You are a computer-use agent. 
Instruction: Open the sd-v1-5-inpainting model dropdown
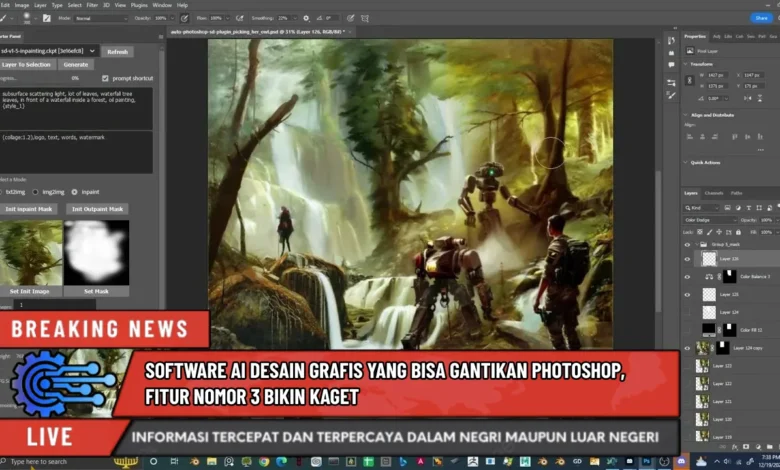click(49, 51)
